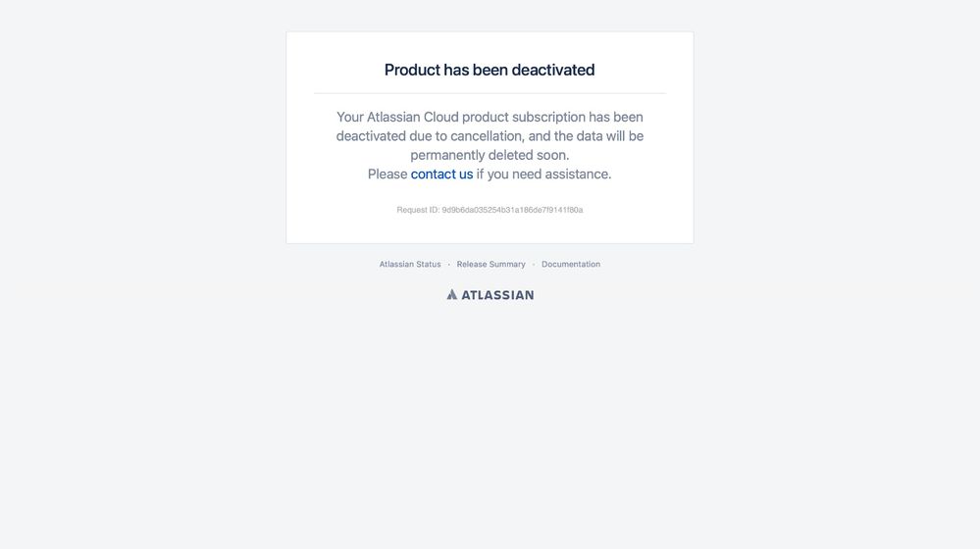Viewport: 980px width, 549px height.
Task: Open the 'contact us' link
Action: point(441,175)
